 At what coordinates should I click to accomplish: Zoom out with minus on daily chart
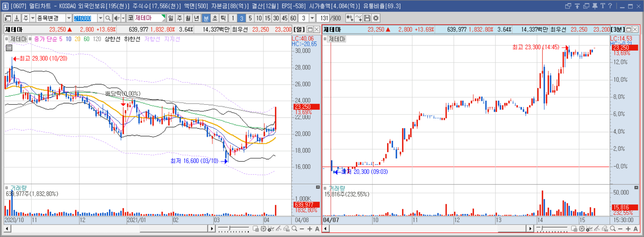pyautogui.click(x=302, y=229)
